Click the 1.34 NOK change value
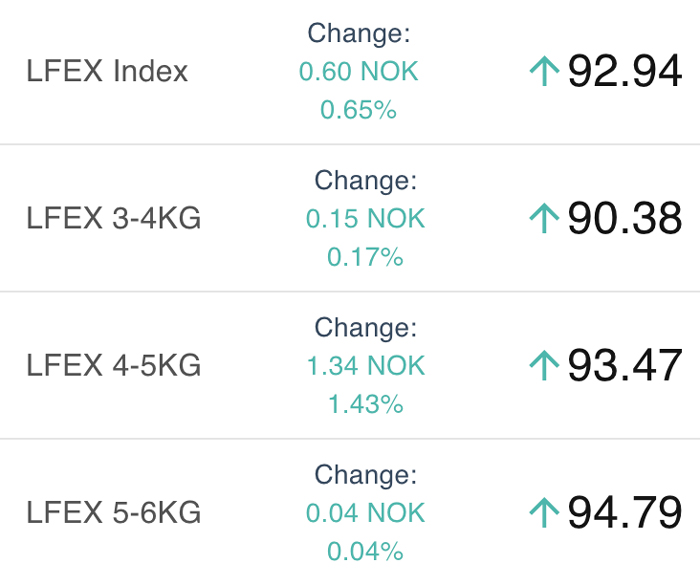Viewport: 700px width, 585px height. (x=366, y=366)
